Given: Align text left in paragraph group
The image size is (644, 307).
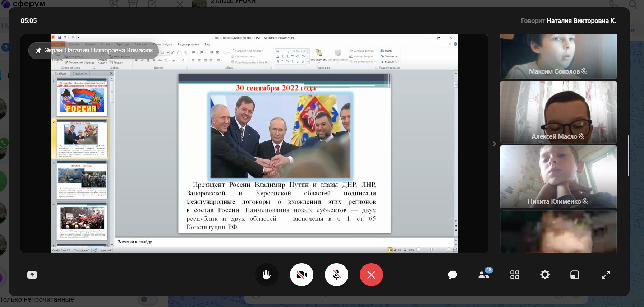Looking at the screenshot, I should (x=193, y=60).
